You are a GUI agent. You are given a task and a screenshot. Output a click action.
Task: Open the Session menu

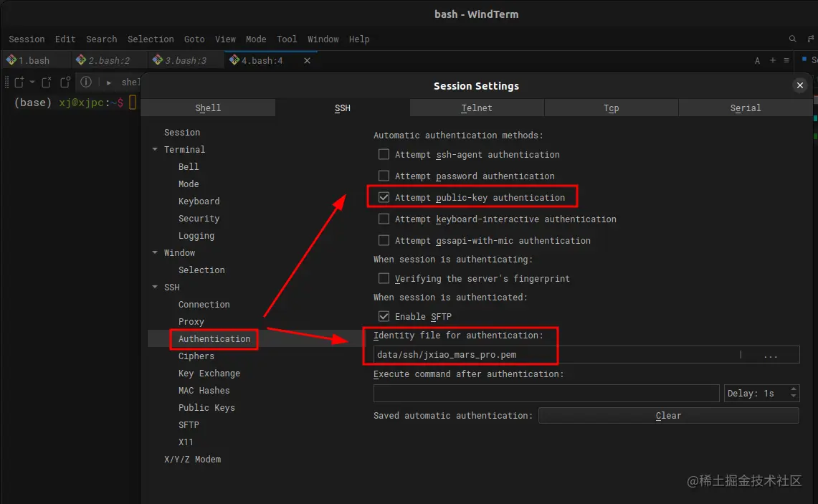coord(27,39)
